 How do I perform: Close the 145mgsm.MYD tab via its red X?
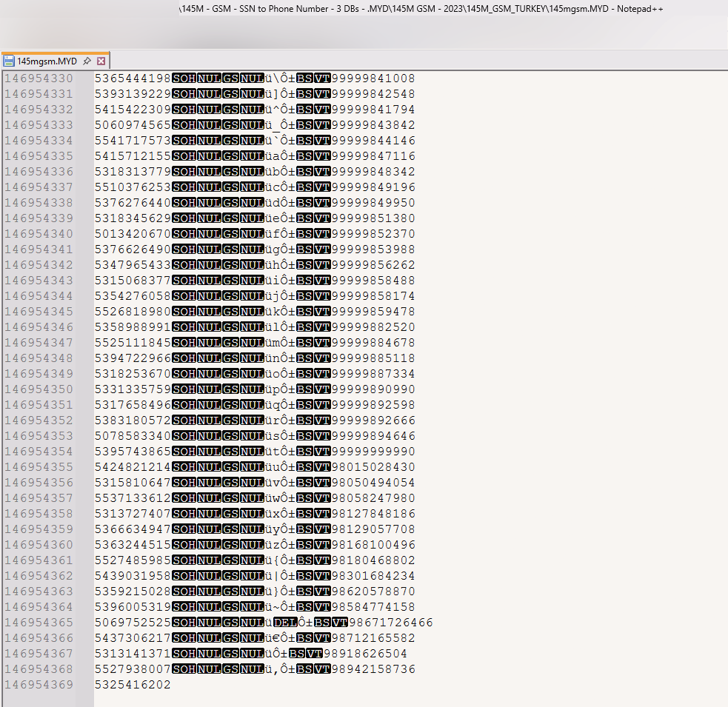(101, 61)
